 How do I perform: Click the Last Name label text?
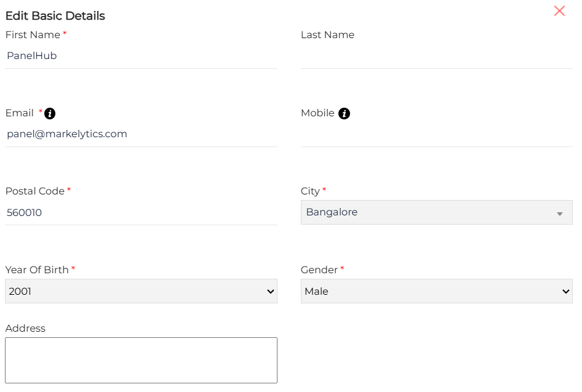click(x=327, y=35)
